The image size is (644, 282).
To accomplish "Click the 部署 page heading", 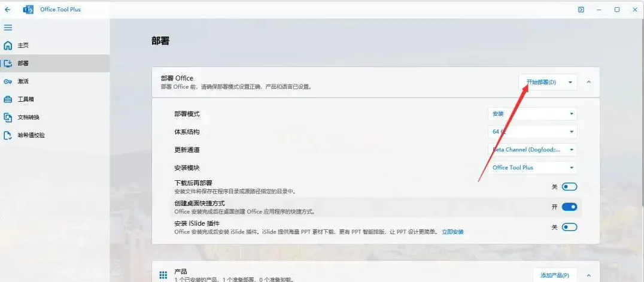I will (160, 41).
